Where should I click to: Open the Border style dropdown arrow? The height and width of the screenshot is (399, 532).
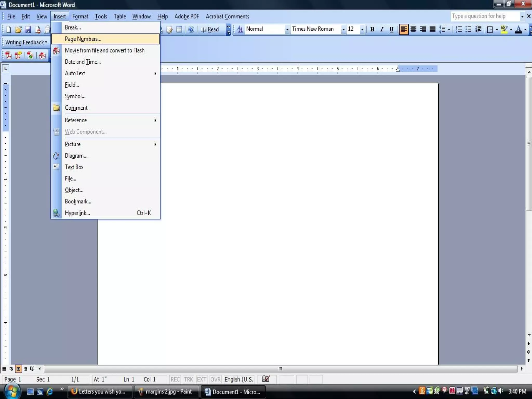coord(497,30)
